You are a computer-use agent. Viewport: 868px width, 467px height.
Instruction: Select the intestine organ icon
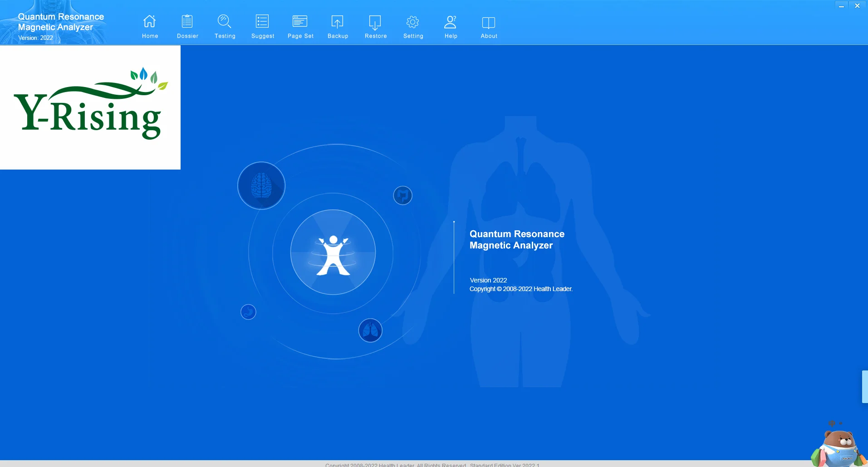(402, 195)
